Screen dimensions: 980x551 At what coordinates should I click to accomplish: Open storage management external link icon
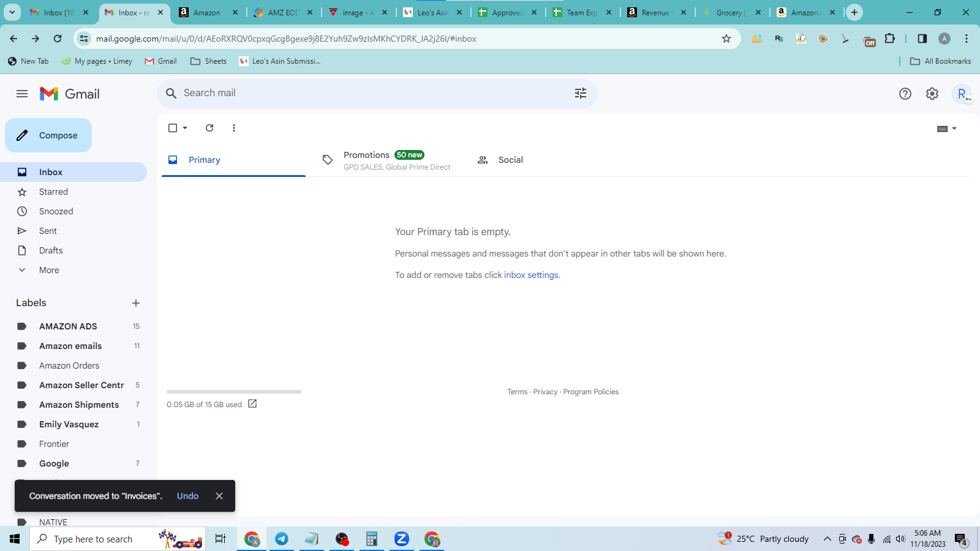pyautogui.click(x=252, y=404)
